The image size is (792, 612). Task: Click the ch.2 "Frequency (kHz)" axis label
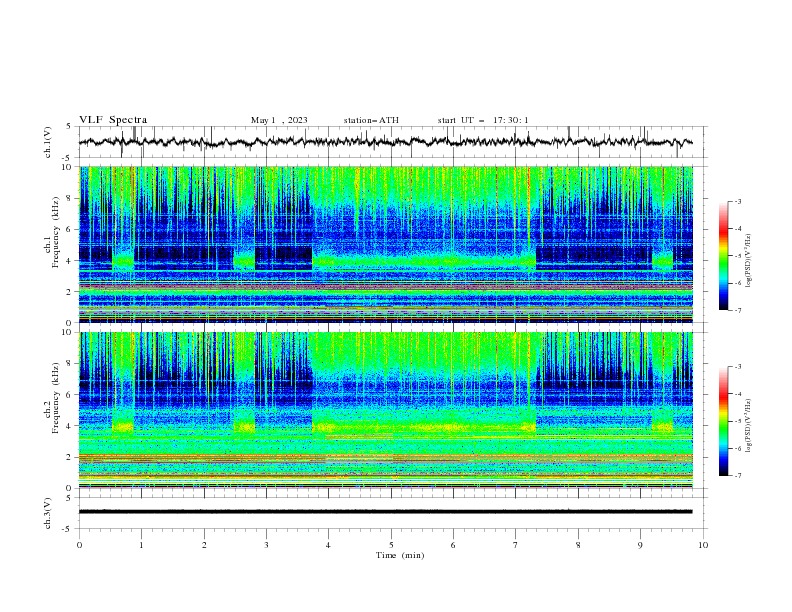(57, 398)
